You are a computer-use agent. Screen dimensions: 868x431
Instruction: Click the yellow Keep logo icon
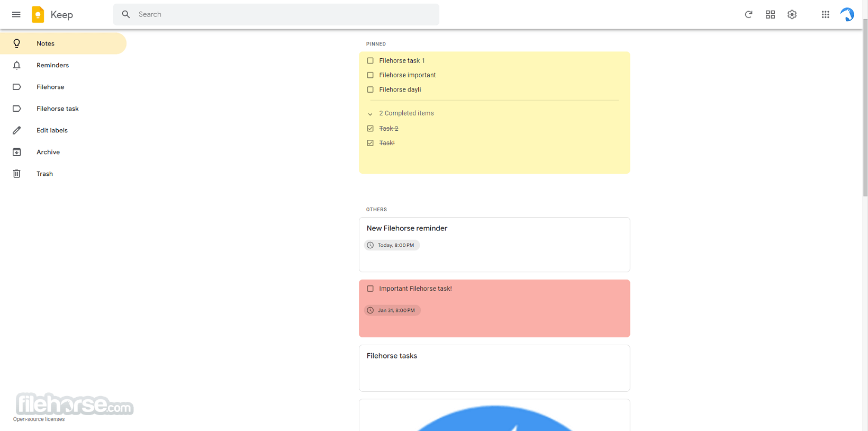(x=38, y=14)
